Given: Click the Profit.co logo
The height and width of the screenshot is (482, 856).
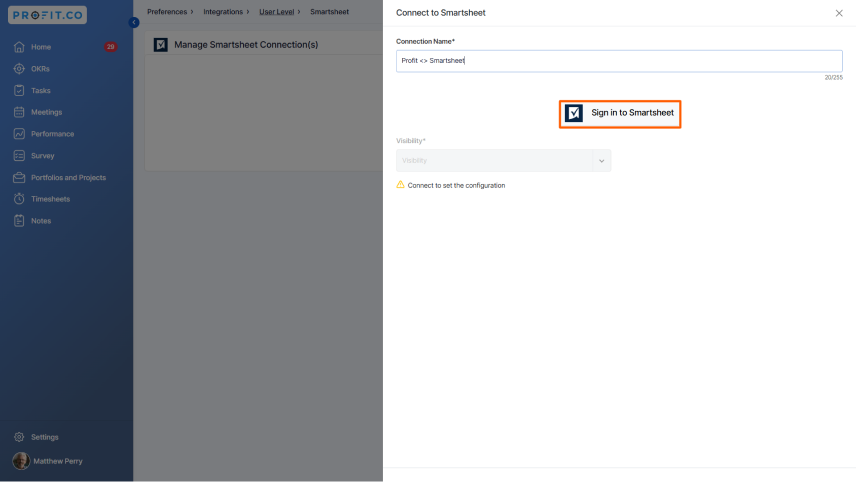Looking at the screenshot, I should coord(47,15).
